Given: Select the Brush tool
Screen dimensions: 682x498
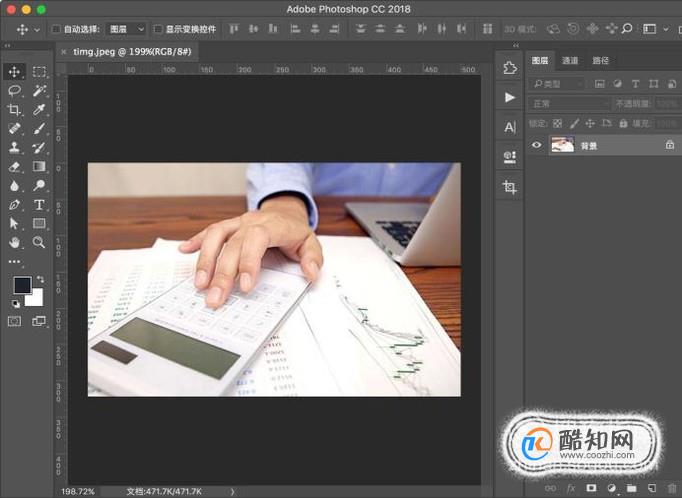Looking at the screenshot, I should (x=39, y=129).
